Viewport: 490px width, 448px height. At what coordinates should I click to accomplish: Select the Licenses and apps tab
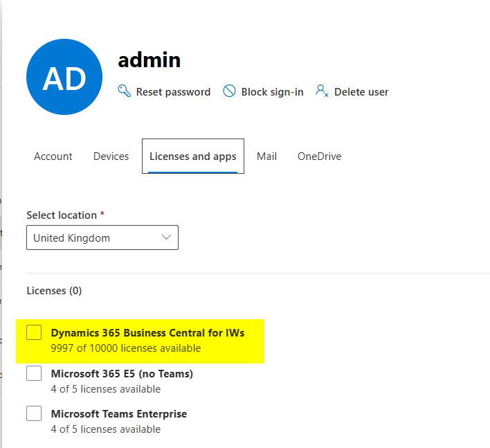pos(192,156)
